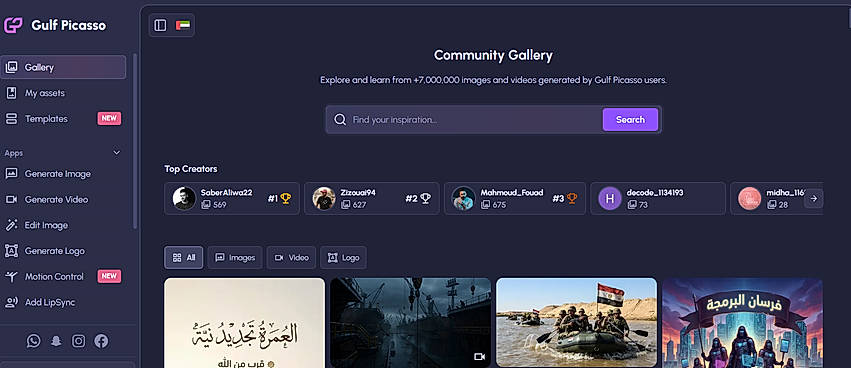Click Mahmoud_Fouad's avatar picture

tap(464, 199)
